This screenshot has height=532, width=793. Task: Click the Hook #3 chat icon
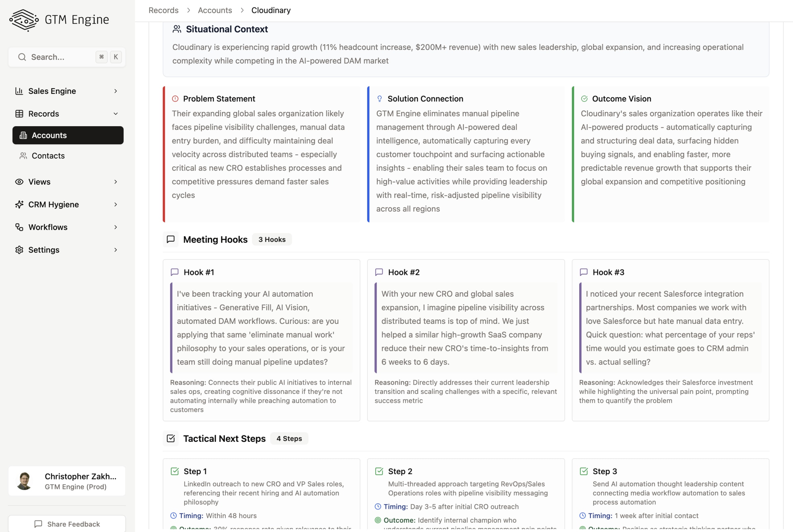pyautogui.click(x=584, y=272)
